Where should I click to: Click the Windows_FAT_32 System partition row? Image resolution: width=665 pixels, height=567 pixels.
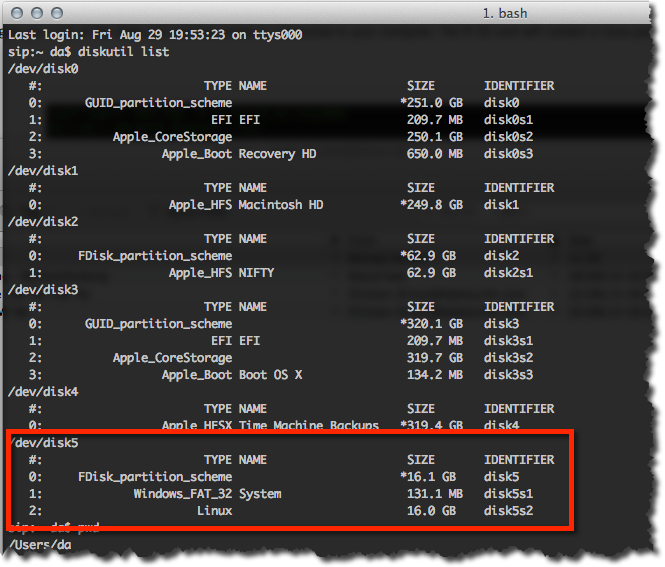tap(280, 494)
